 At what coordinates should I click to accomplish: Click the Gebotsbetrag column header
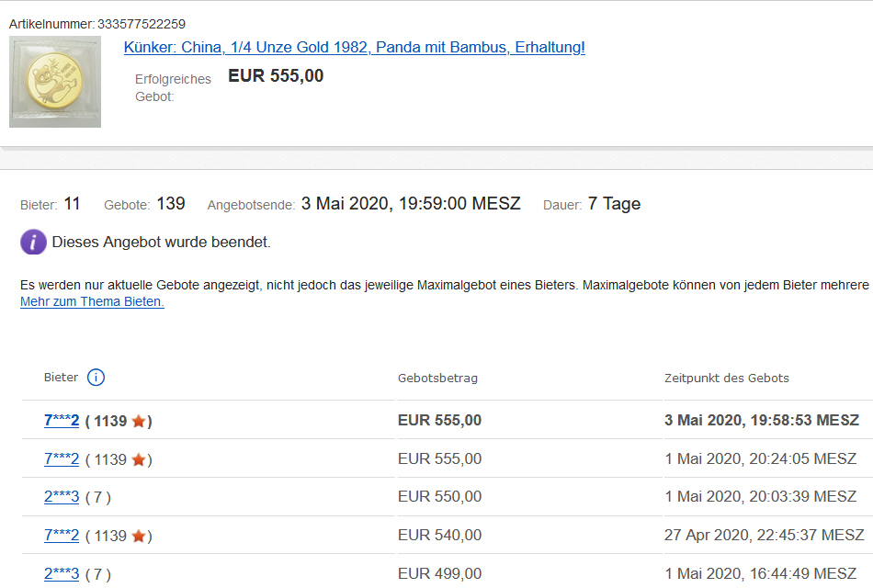pos(437,379)
